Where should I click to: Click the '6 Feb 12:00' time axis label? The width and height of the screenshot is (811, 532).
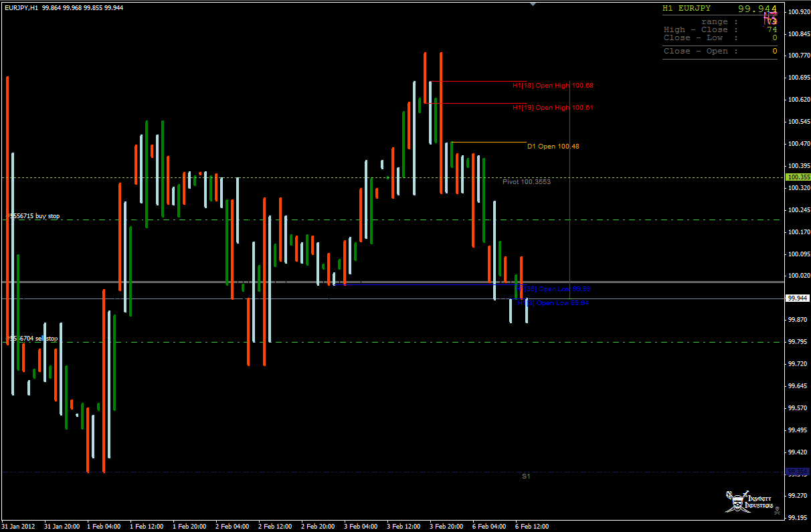pos(532,527)
